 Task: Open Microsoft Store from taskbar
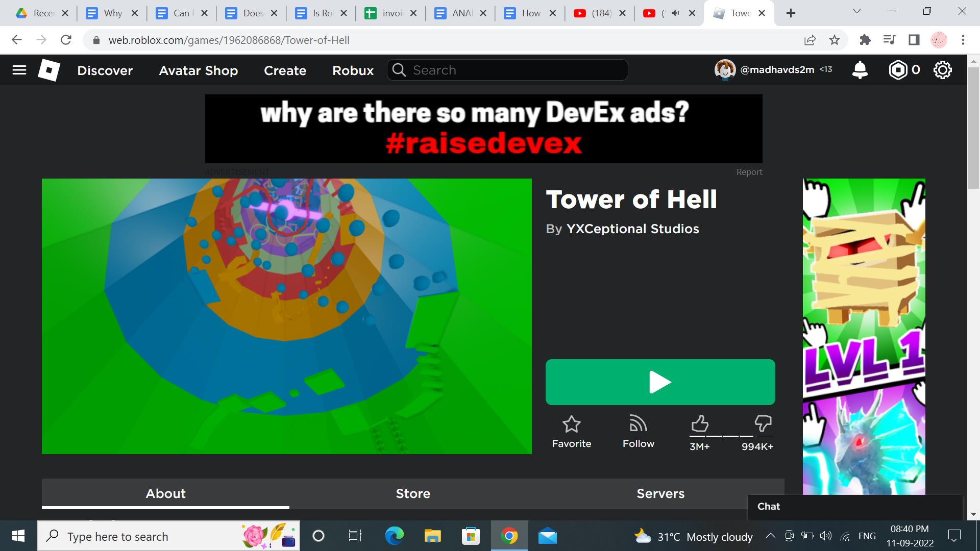tap(471, 536)
